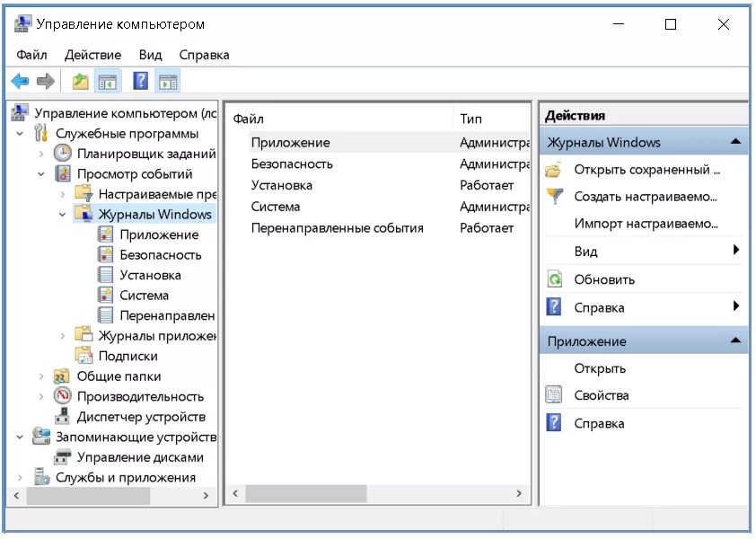Screen dimensions: 756x539
Task: Open the Вид submenu in the Actions pane
Action: point(644,252)
